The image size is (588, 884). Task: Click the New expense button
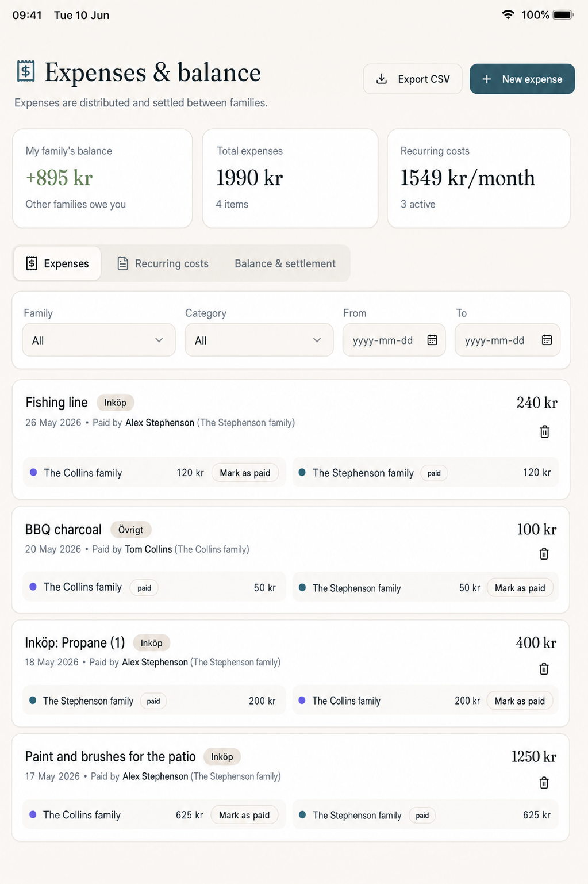coord(522,79)
